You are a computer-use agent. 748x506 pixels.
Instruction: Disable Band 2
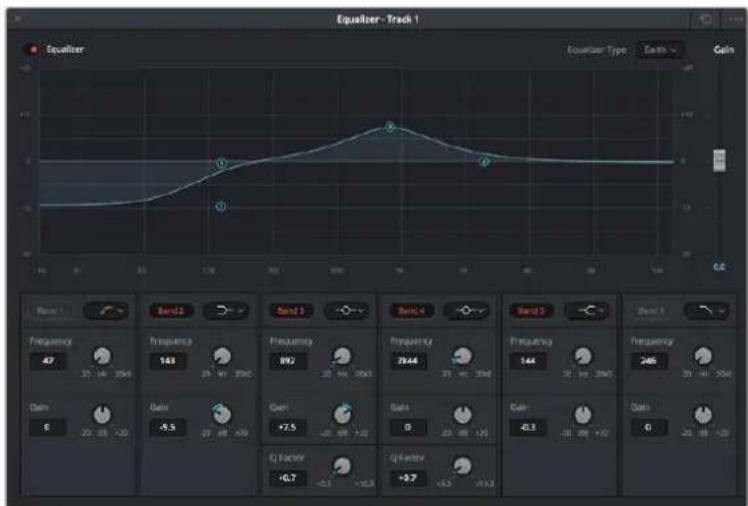[171, 311]
